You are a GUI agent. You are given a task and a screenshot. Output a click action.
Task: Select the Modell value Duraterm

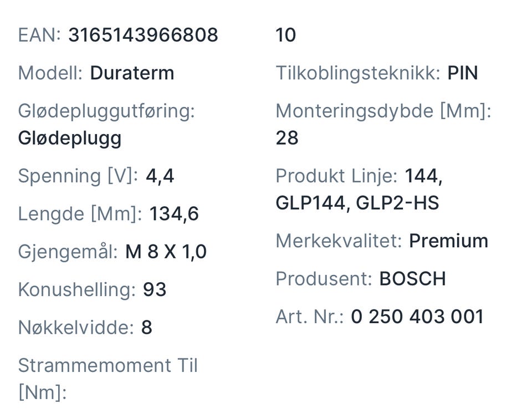[x=132, y=73]
